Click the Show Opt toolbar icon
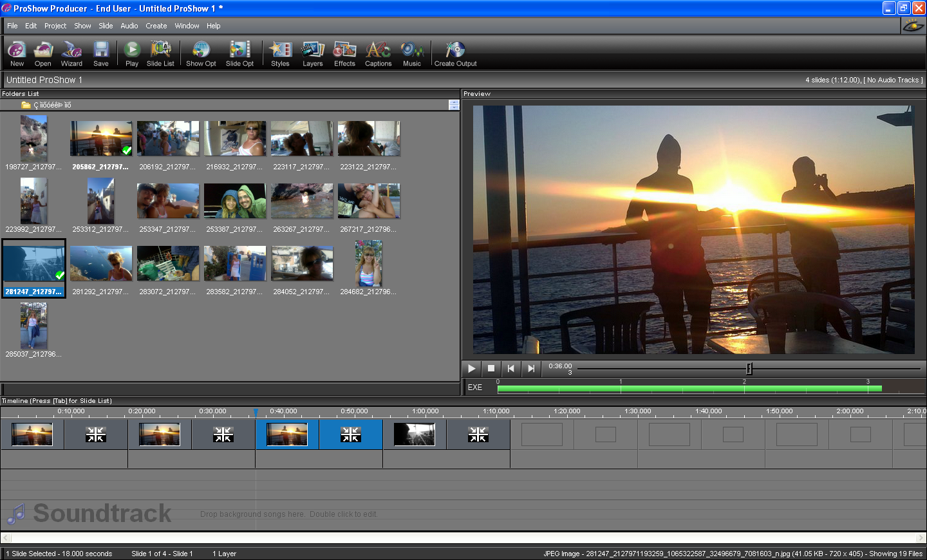Screen dimensions: 927x560 pyautogui.click(x=201, y=54)
